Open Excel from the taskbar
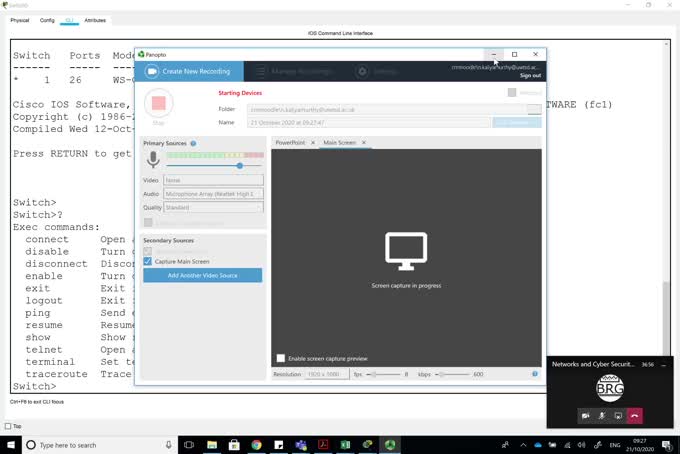Screen dimensions: 680x454 pos(345,445)
